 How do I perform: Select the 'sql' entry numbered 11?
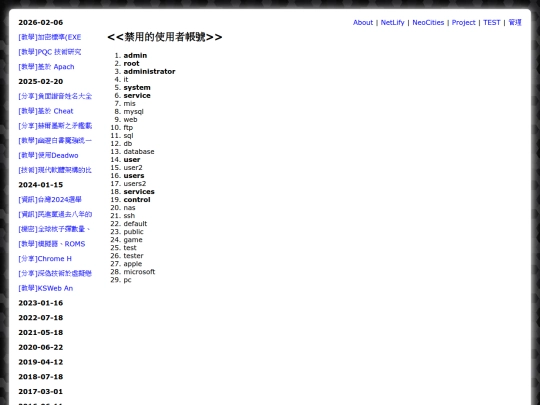point(128,136)
